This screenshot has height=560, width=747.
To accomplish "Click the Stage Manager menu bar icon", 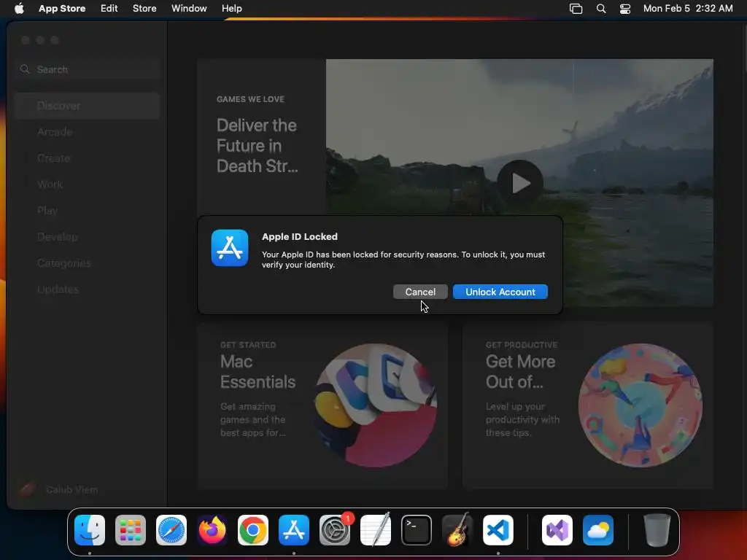I will (576, 9).
